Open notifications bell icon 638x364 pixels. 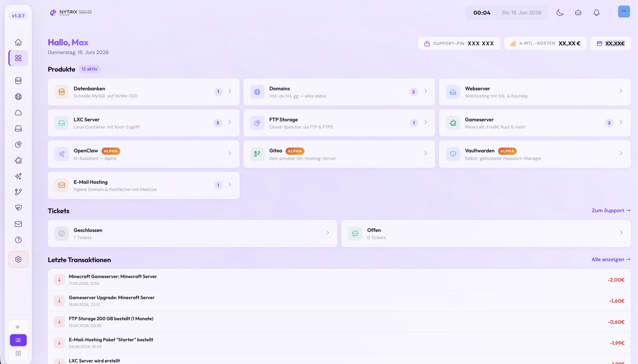[x=597, y=13]
